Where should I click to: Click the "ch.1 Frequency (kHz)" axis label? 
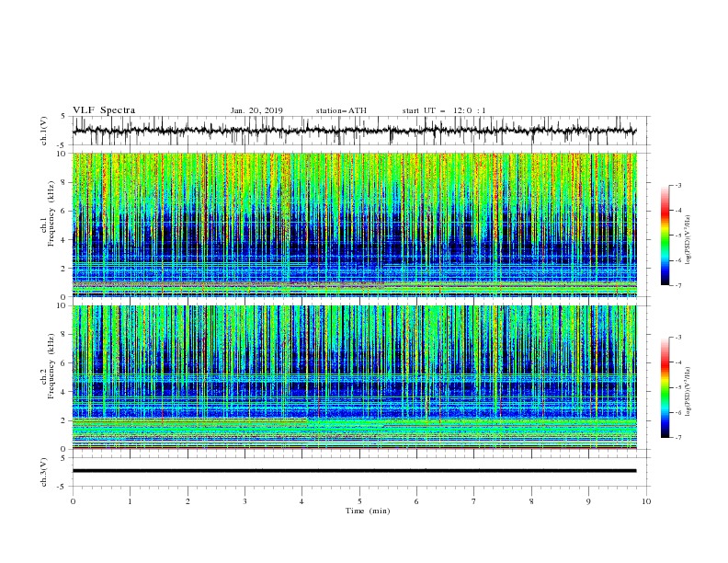(48, 212)
